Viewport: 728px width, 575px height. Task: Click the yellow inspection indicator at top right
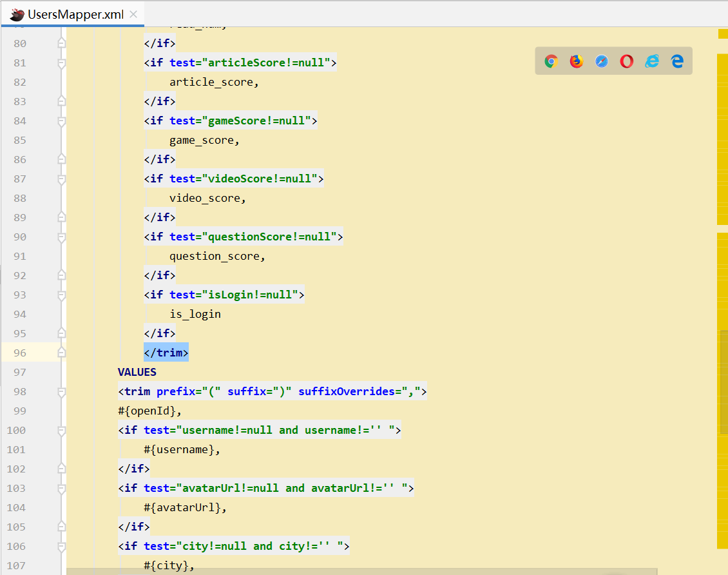pos(723,34)
